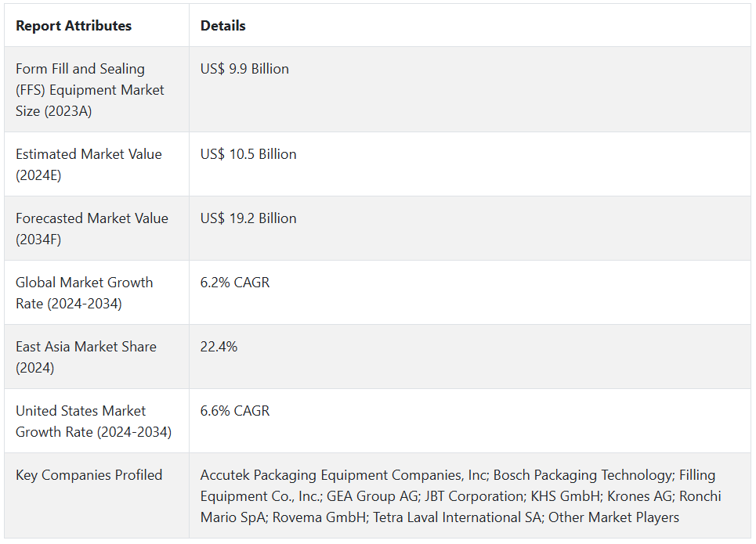The width and height of the screenshot is (756, 544).
Task: Select the United States Market Growth Rate label
Action: [x=93, y=421]
